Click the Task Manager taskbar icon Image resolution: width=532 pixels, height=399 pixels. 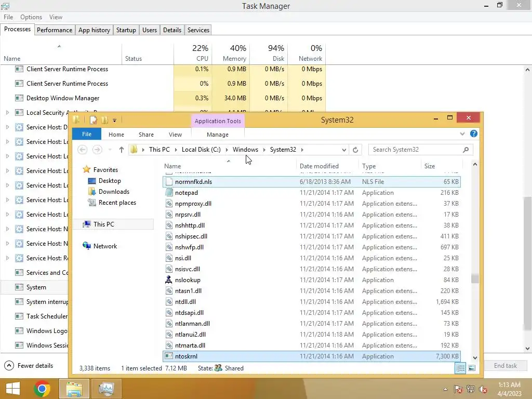tap(106, 389)
